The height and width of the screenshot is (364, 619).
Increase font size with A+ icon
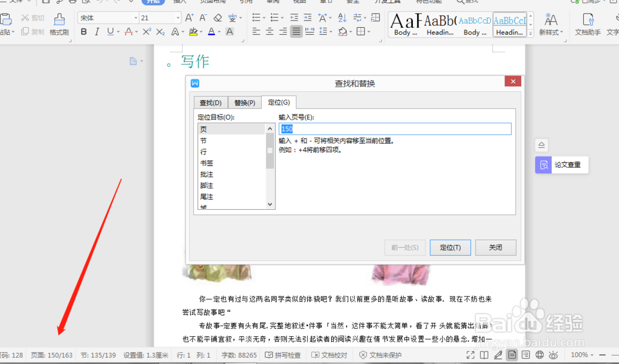[189, 18]
